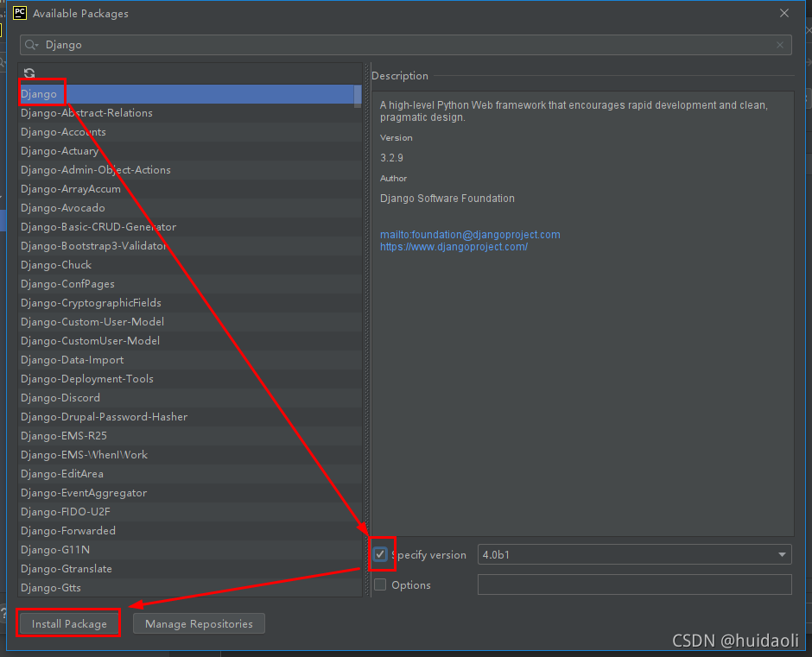Image resolution: width=812 pixels, height=657 pixels.
Task: Click the version number 3.2.9 text
Action: (x=391, y=158)
